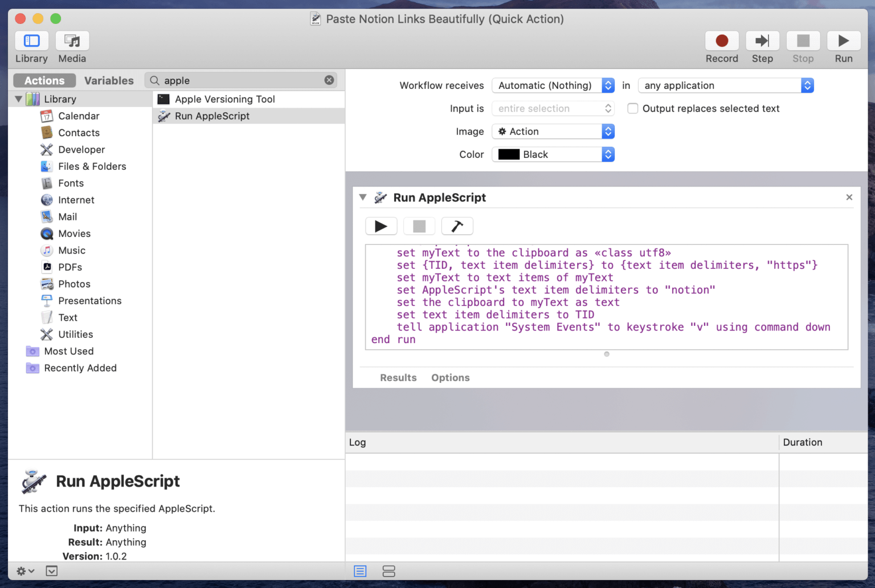Open the Options tab of the action
This screenshot has height=588, width=875.
tap(450, 377)
